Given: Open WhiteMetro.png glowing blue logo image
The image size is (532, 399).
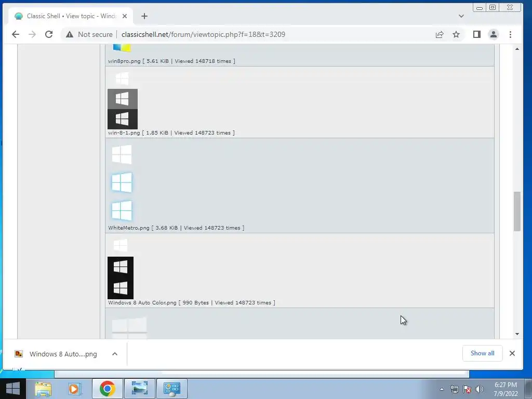Looking at the screenshot, I should pyautogui.click(x=122, y=182).
